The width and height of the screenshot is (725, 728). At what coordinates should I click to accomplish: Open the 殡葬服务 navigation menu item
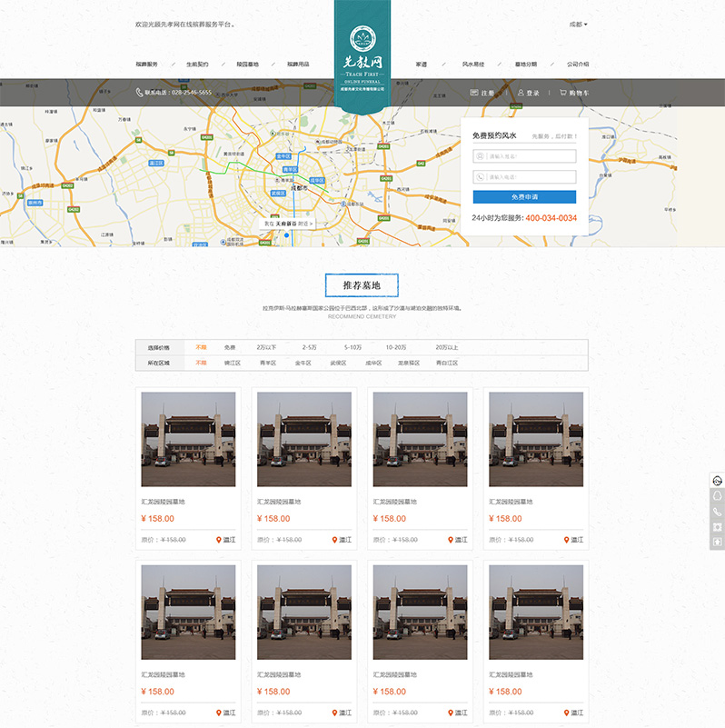[146, 65]
